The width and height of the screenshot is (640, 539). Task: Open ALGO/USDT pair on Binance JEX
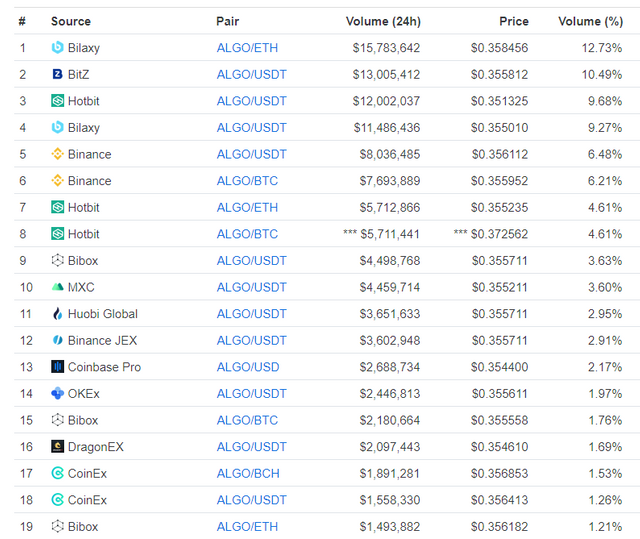click(251, 340)
